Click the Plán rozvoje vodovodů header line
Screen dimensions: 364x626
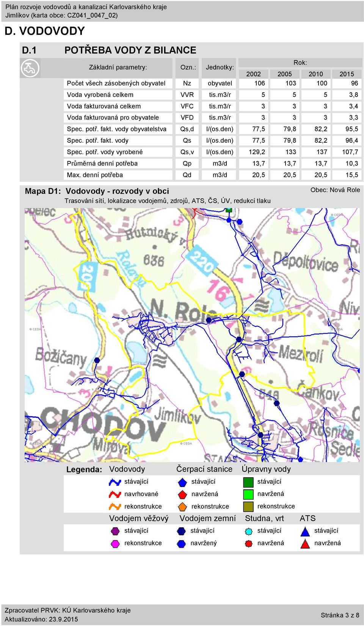pos(86,7)
